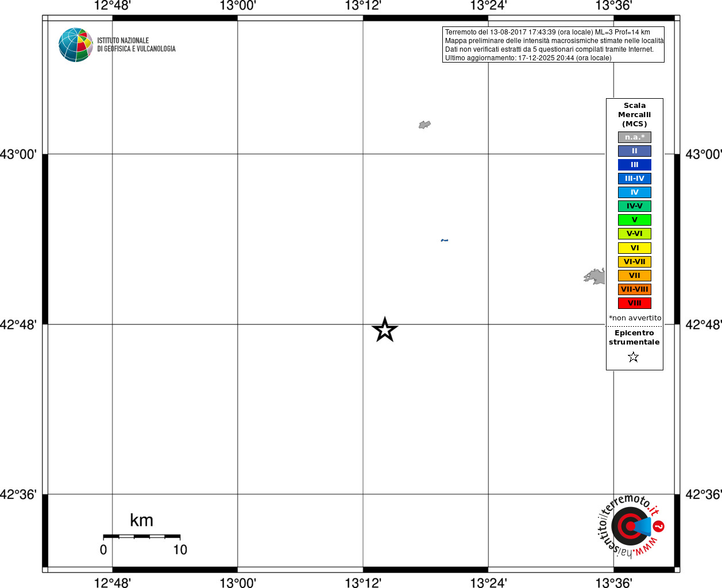Select the II intensity swatch
The width and height of the screenshot is (722, 588).
(635, 151)
